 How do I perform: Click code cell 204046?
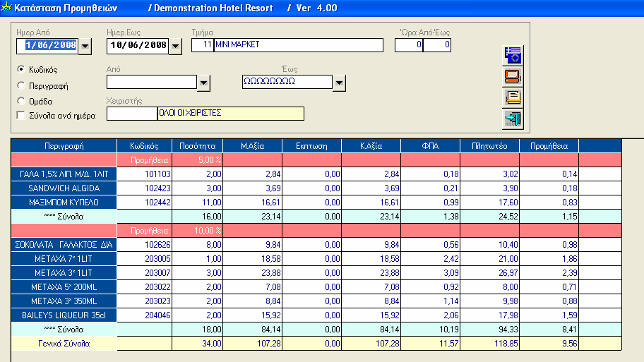tap(144, 315)
